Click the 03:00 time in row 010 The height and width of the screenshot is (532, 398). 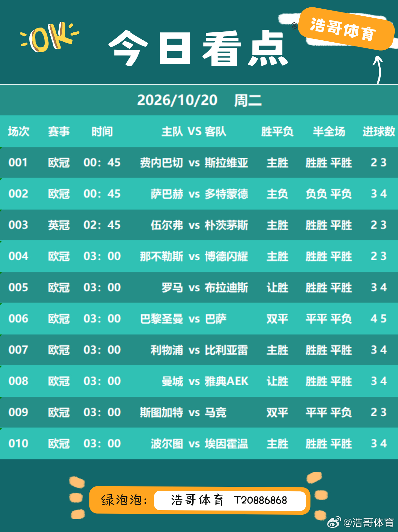point(102,444)
